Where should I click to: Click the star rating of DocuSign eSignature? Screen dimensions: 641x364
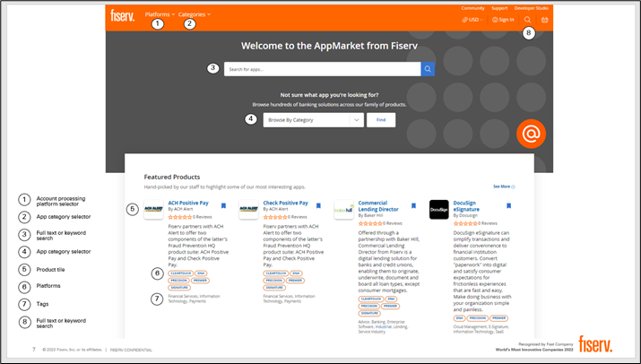click(x=465, y=223)
